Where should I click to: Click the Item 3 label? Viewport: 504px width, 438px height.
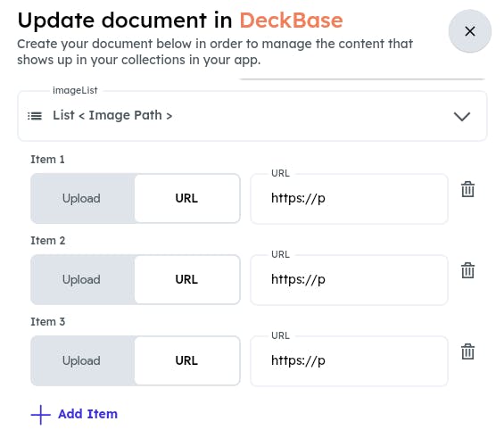pyautogui.click(x=47, y=322)
